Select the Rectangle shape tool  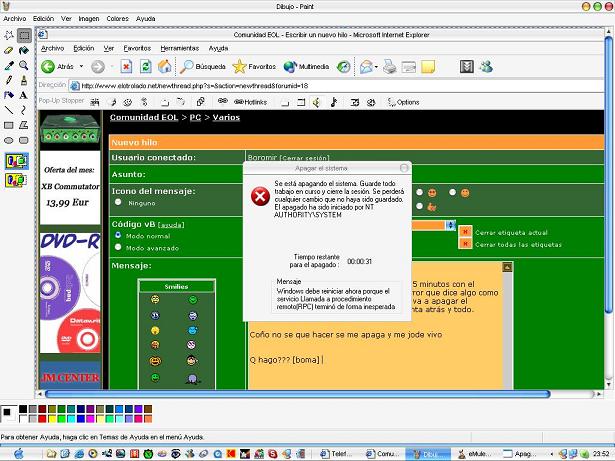pyautogui.click(x=9, y=125)
